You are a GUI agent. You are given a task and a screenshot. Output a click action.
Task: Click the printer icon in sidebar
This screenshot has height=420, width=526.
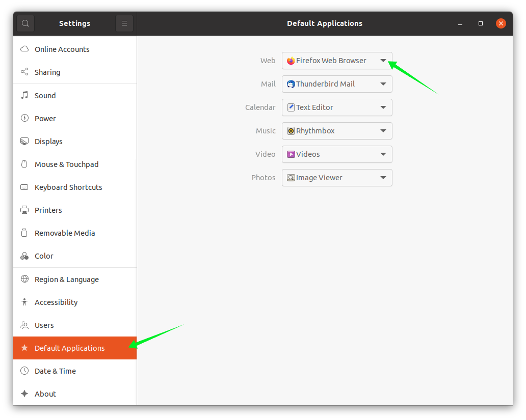tap(24, 210)
